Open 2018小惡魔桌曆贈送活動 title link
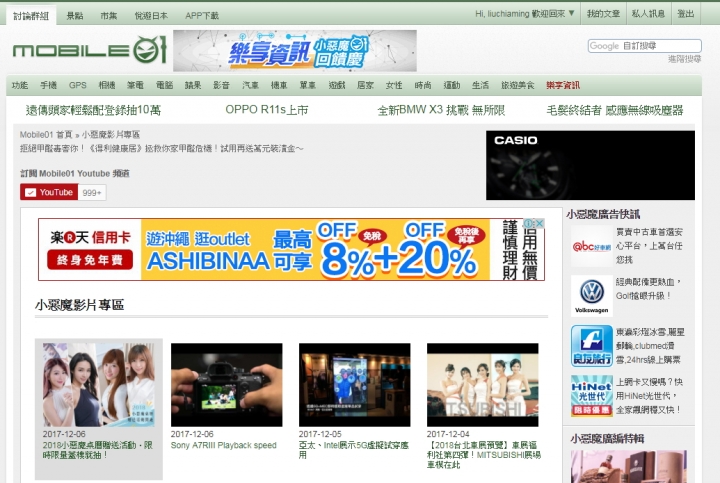720x483 pixels. tap(97, 450)
